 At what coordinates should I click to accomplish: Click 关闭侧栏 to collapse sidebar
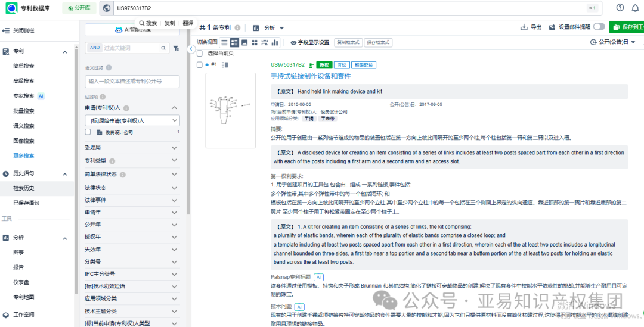18,31
